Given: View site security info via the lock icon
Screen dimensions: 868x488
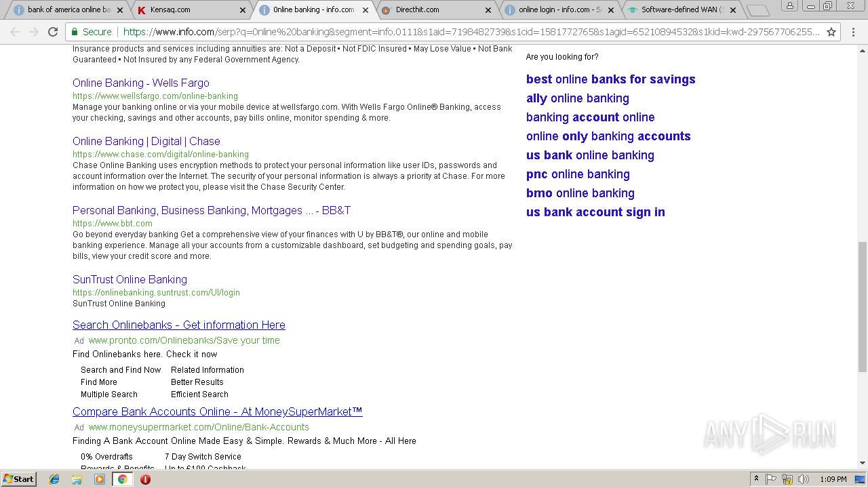Looking at the screenshot, I should [75, 32].
